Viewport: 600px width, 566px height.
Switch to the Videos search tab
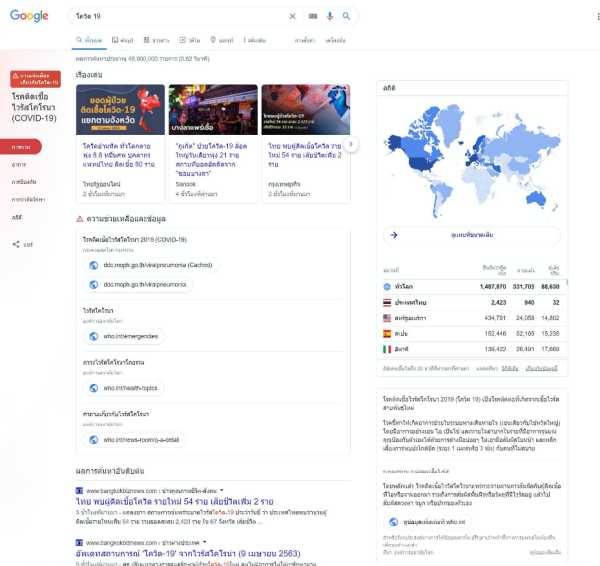tap(188, 40)
